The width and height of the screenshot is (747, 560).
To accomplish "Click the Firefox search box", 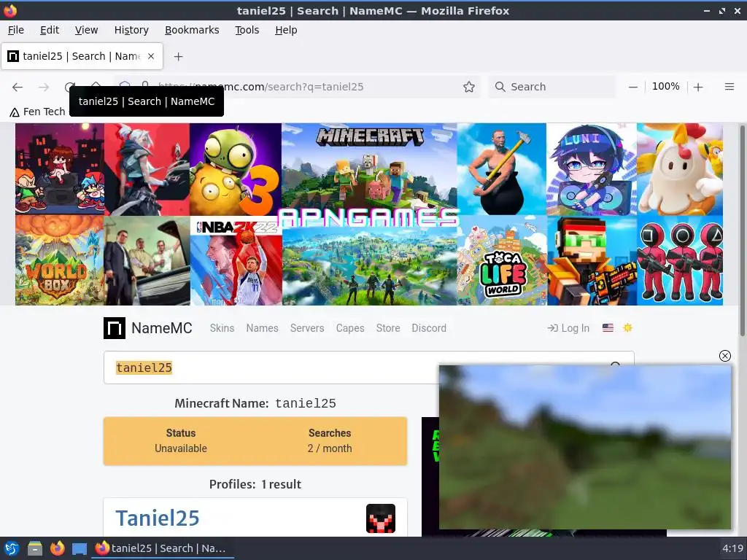I will point(551,87).
